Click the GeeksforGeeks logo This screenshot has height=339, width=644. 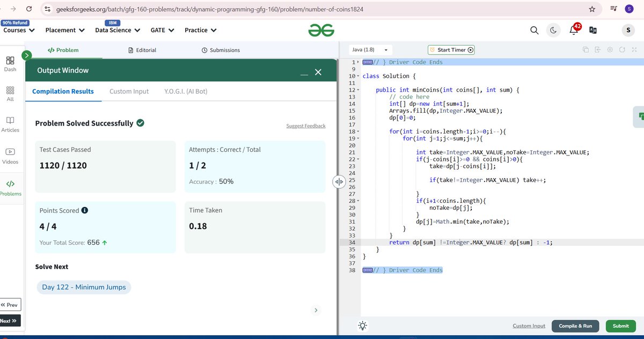[x=321, y=31]
